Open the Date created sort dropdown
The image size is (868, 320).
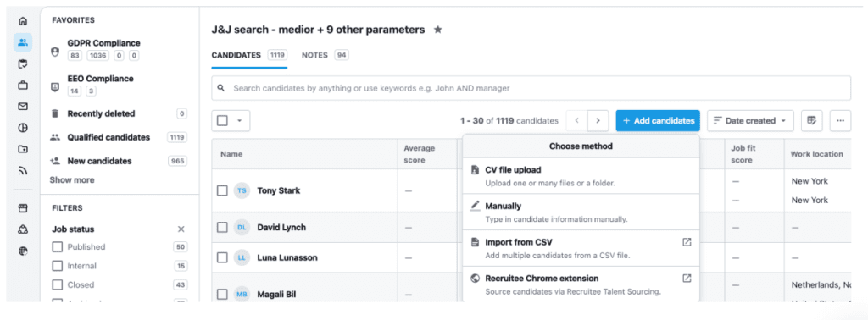point(750,120)
